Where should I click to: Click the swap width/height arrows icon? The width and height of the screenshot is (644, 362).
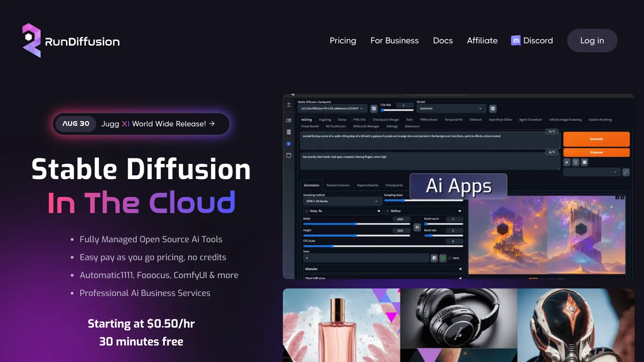pyautogui.click(x=417, y=227)
